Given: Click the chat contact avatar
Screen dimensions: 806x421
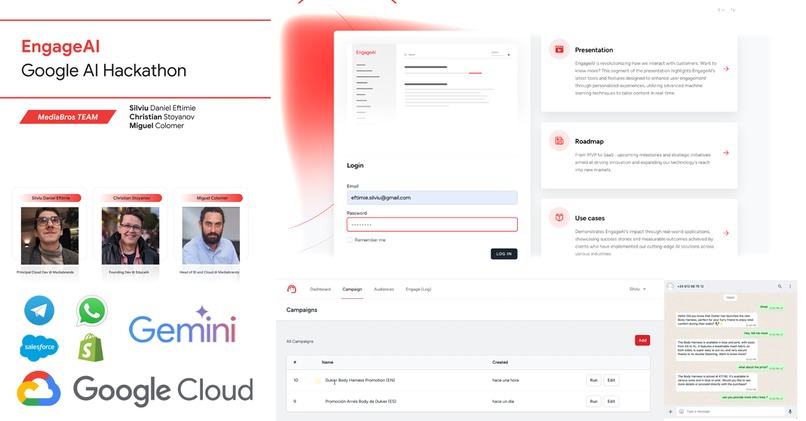Looking at the screenshot, I should point(670,286).
